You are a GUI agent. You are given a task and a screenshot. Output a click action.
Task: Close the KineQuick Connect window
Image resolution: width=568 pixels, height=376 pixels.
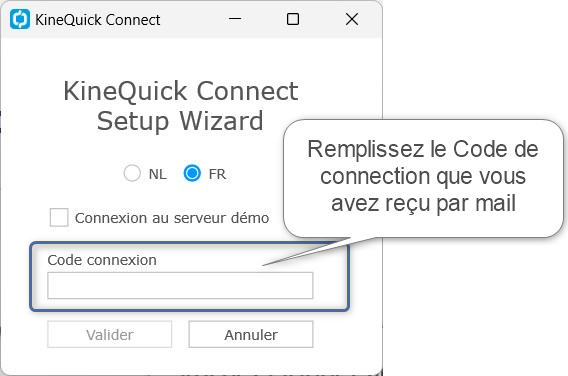click(x=352, y=19)
